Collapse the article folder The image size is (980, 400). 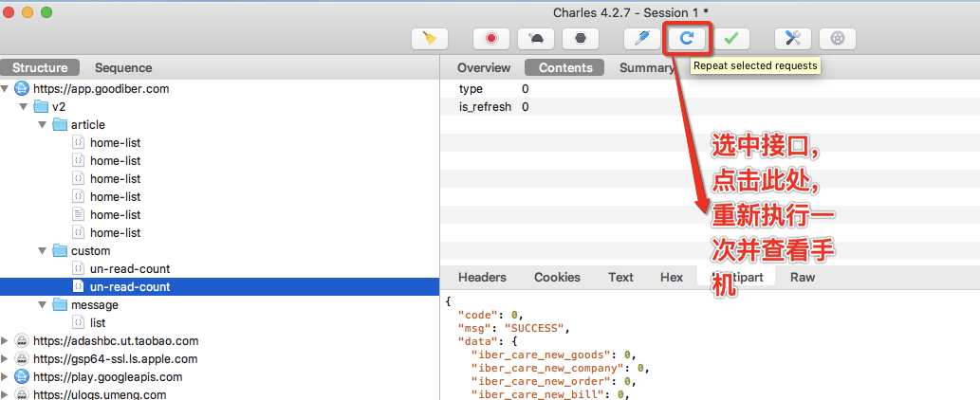[43, 125]
